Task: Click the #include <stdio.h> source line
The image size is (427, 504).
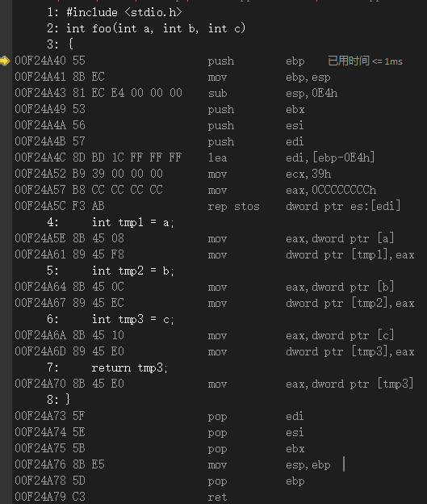Action: pos(115,12)
